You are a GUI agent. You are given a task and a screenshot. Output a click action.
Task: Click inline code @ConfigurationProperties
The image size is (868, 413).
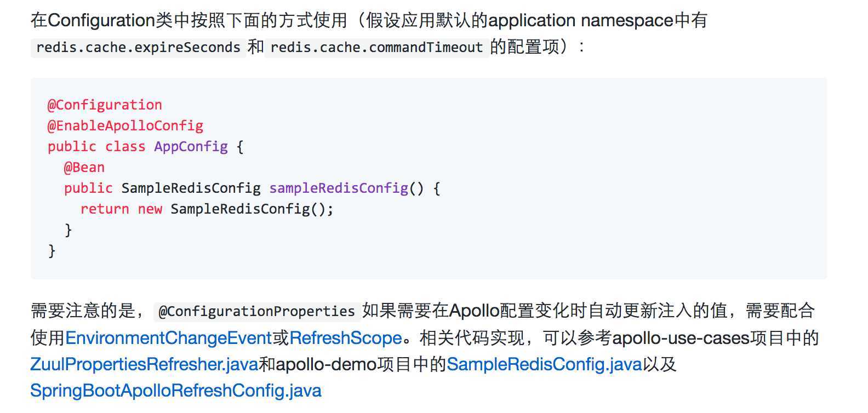click(256, 312)
